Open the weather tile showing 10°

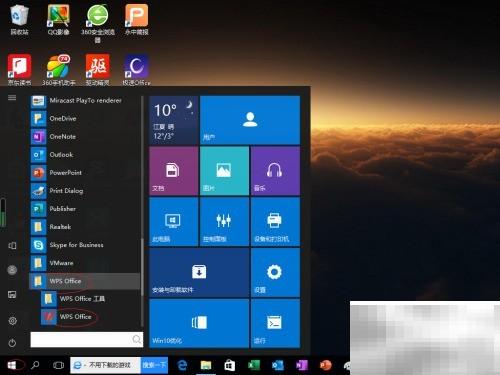173,120
